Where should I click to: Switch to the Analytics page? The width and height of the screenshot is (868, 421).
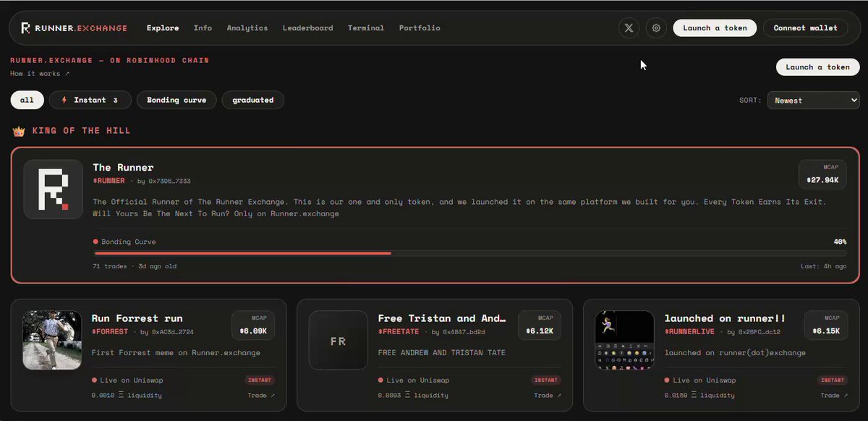[247, 28]
